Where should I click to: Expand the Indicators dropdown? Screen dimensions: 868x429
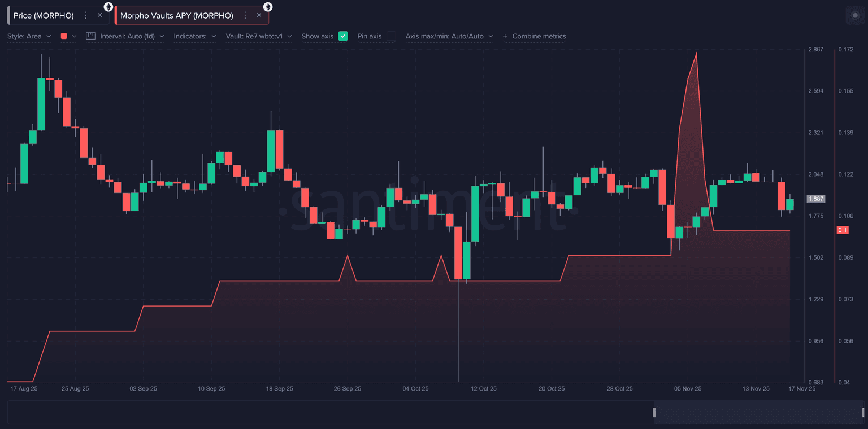pos(195,36)
